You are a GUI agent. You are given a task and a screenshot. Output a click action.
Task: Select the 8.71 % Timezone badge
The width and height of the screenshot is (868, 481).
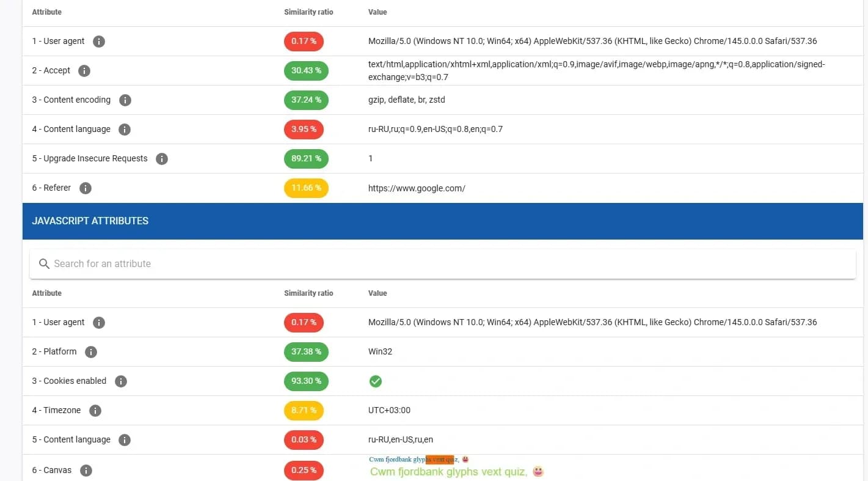point(304,410)
